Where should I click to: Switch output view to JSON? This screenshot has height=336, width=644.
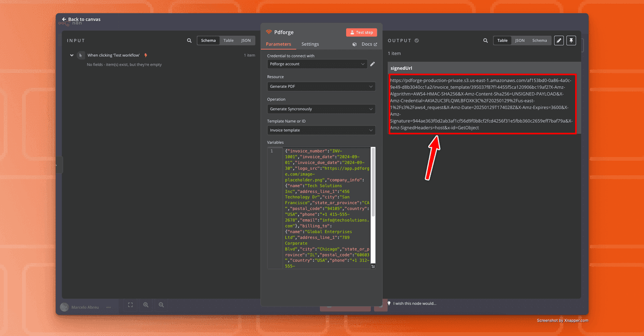click(520, 40)
